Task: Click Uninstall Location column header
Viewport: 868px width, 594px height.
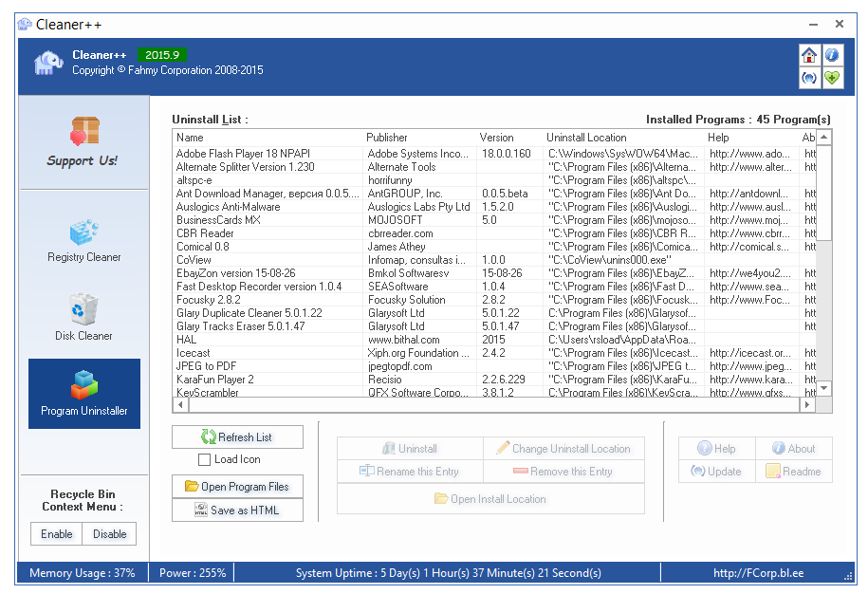Action: pyautogui.click(x=624, y=138)
